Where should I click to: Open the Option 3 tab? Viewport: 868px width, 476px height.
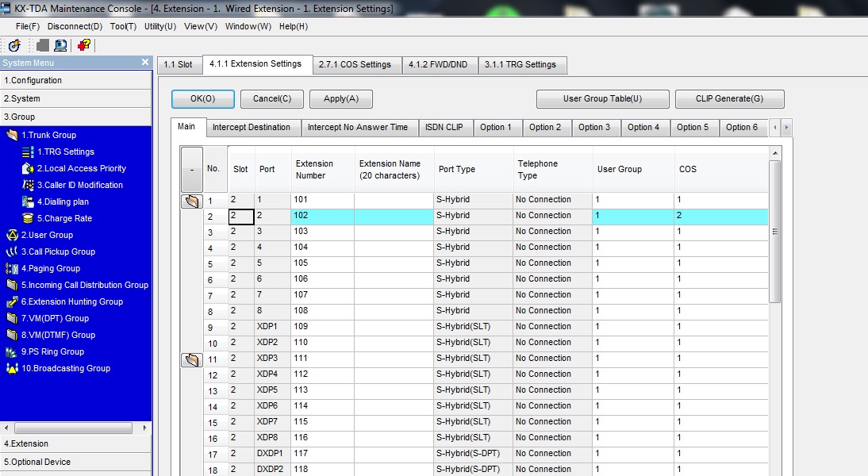coord(594,127)
